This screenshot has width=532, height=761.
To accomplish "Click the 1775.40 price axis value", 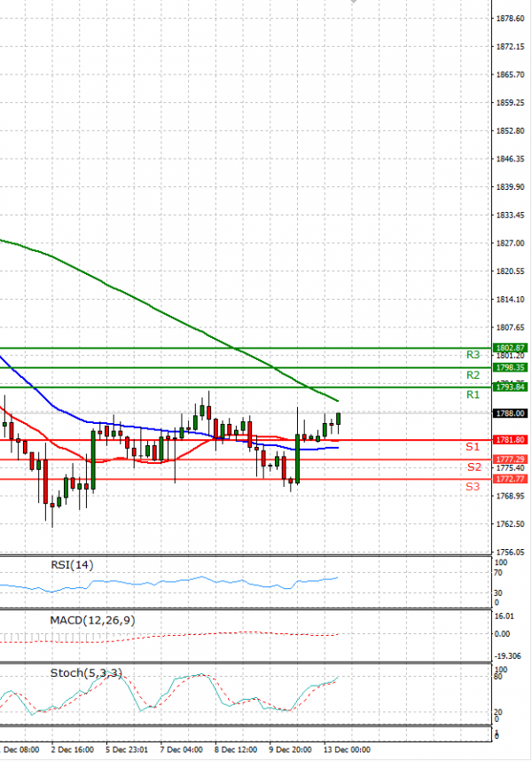I will click(510, 467).
